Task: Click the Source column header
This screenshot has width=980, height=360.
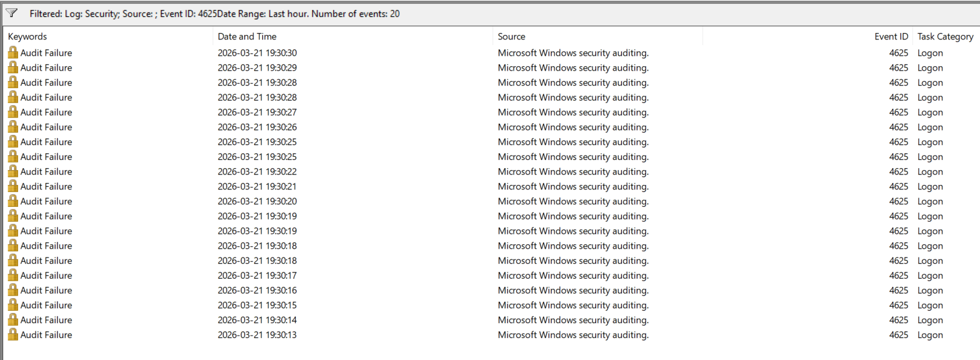Action: (511, 36)
